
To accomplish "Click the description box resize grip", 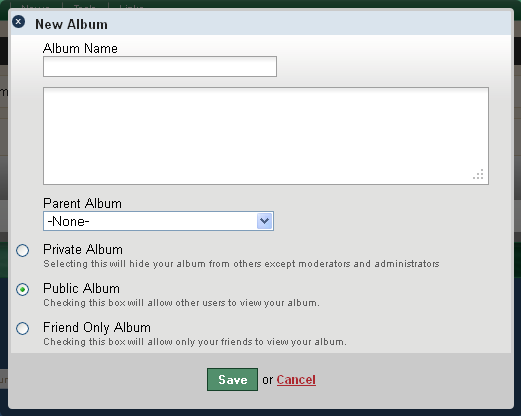I will tap(478, 174).
